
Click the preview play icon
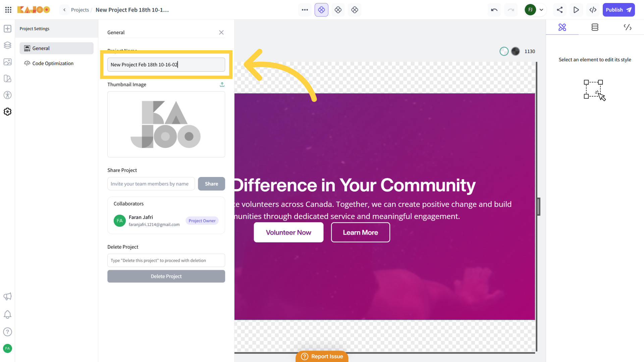pyautogui.click(x=576, y=10)
